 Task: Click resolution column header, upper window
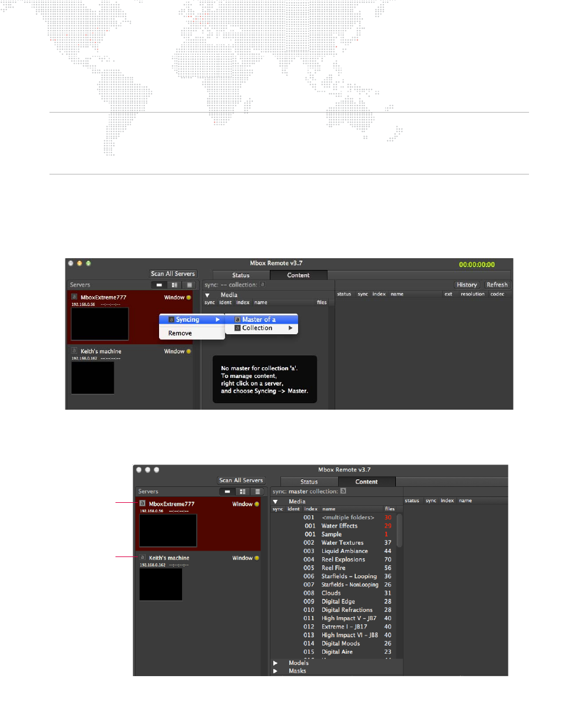click(472, 294)
